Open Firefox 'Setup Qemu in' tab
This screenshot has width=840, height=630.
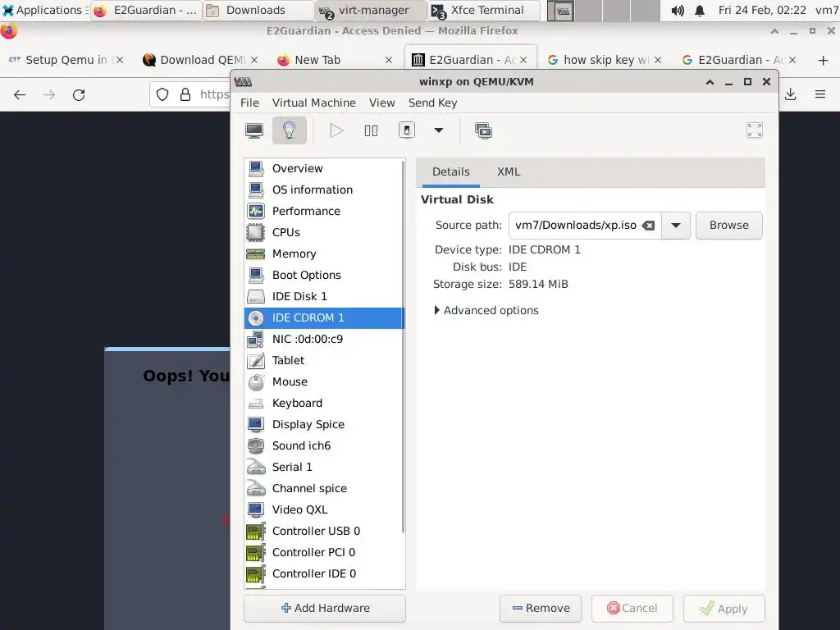66,60
